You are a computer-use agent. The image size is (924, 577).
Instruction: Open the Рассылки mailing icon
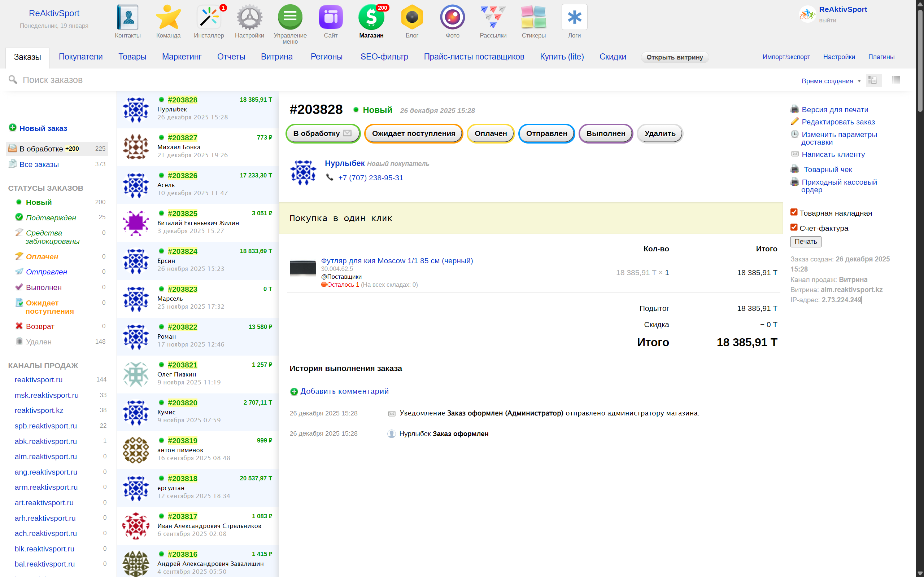pos(493,18)
